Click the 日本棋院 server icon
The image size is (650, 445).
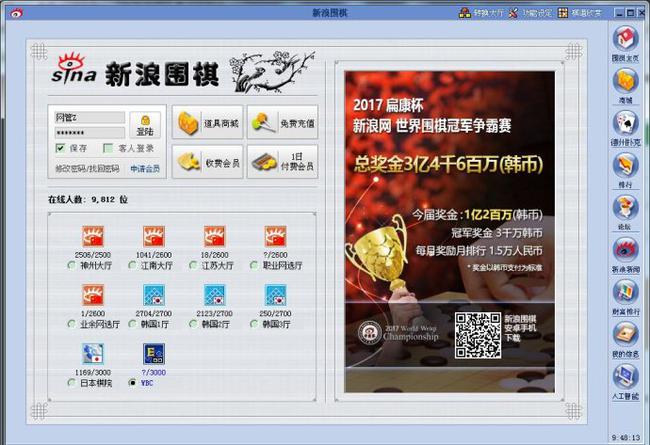[x=93, y=354]
